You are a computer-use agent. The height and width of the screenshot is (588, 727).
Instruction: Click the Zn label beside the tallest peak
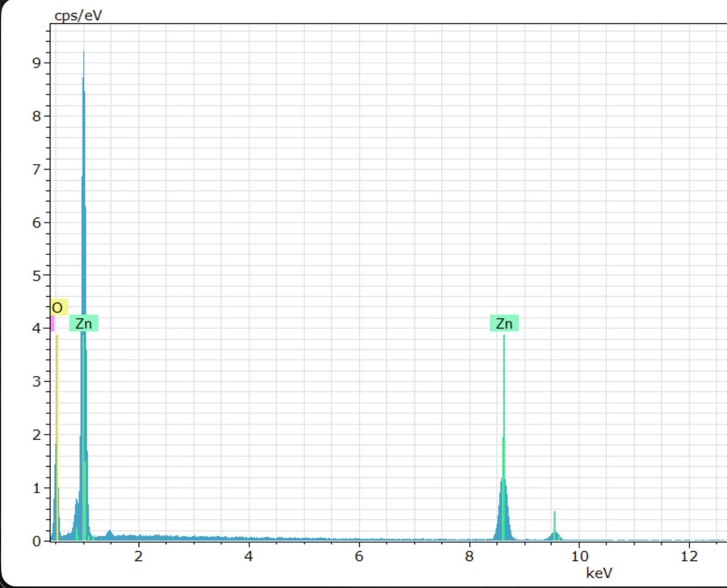[83, 323]
